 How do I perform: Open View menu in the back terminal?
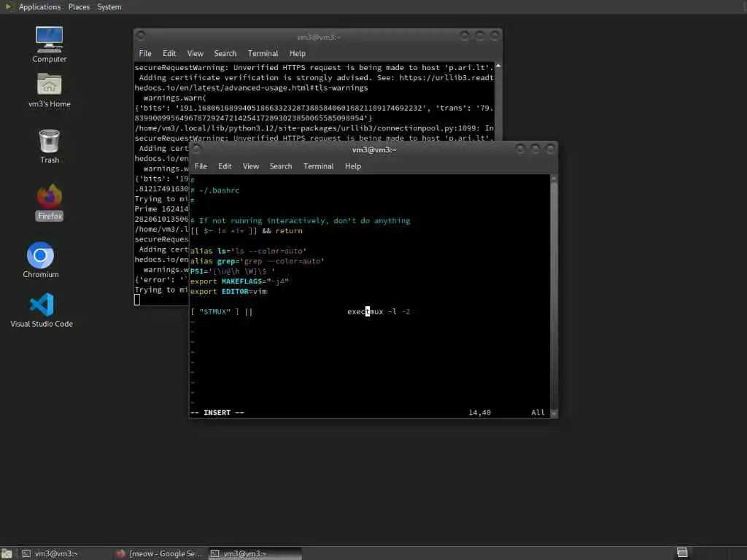coord(195,53)
